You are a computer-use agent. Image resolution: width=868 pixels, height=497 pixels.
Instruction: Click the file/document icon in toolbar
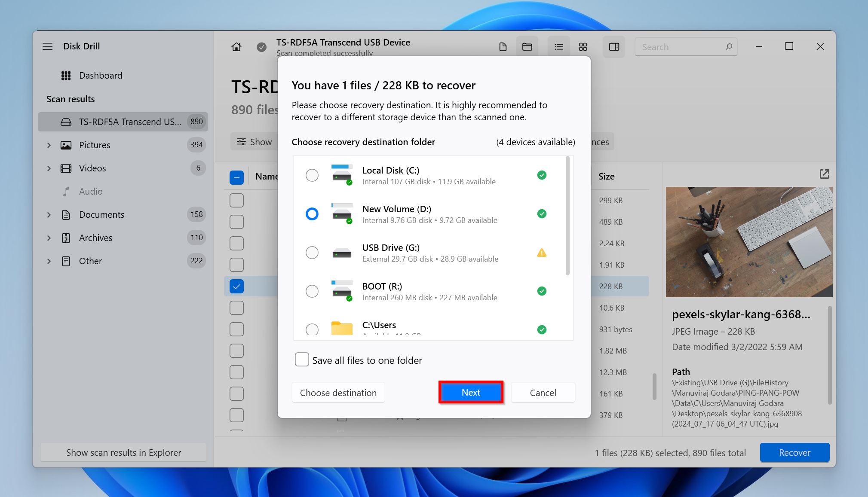click(x=504, y=47)
